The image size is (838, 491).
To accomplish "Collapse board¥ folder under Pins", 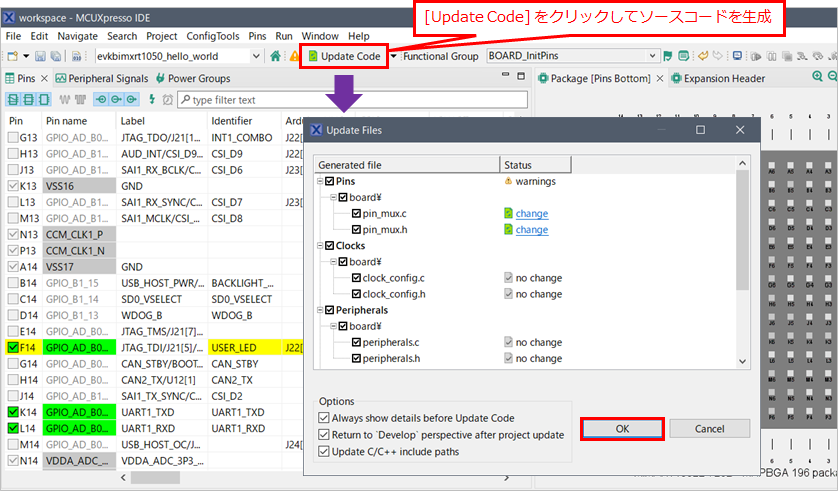I will coord(333,197).
